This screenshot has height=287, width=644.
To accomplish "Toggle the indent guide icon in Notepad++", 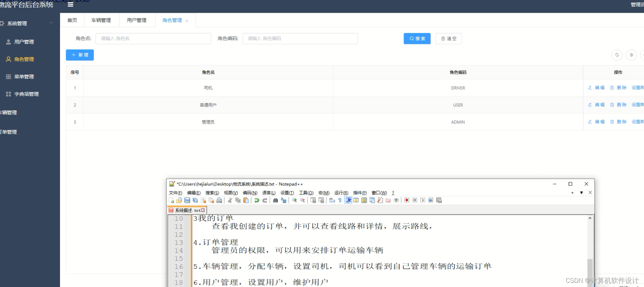I will pyautogui.click(x=348, y=200).
